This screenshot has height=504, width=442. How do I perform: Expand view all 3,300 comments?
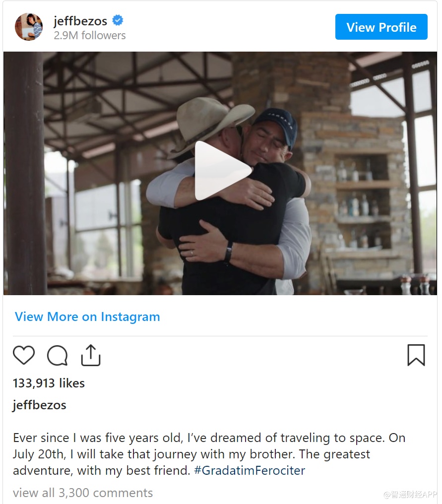[x=83, y=493]
